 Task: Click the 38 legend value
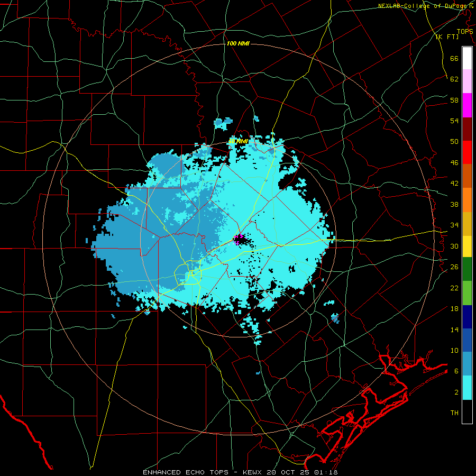[x=454, y=204]
